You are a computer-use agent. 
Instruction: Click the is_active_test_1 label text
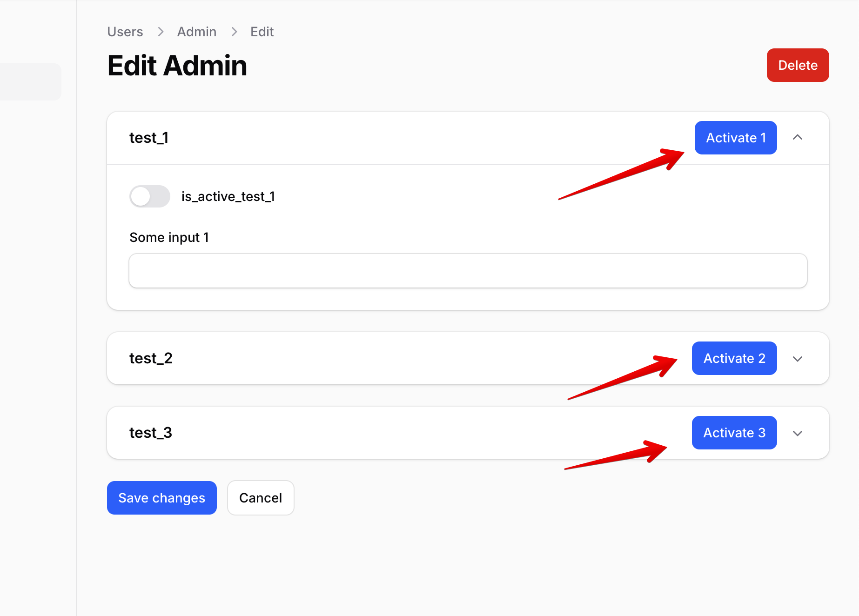pos(228,196)
